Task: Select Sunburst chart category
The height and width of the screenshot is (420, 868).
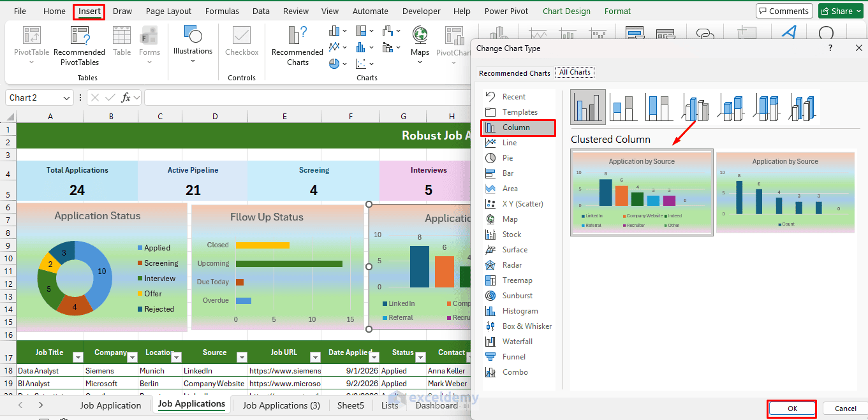Action: pyautogui.click(x=519, y=296)
